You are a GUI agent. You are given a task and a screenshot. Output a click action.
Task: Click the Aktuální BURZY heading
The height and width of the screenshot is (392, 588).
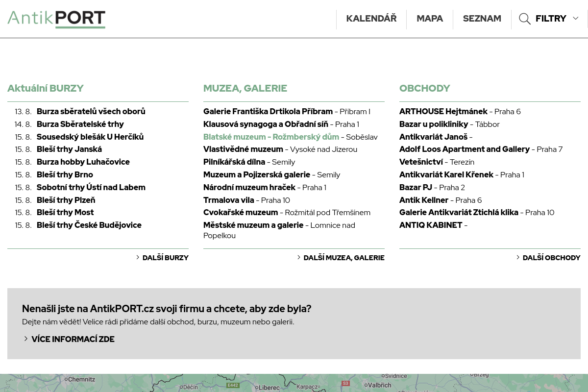coord(46,88)
